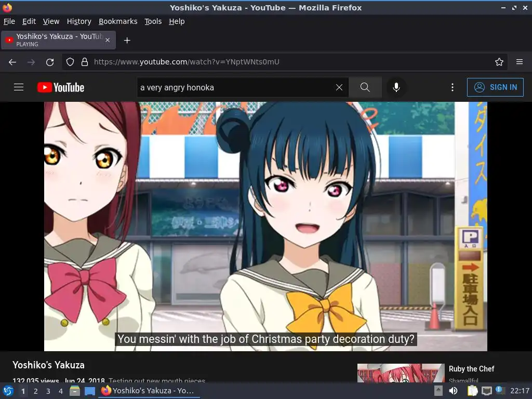Open the tracking protection shield icon
The width and height of the screenshot is (532, 399).
pyautogui.click(x=70, y=62)
